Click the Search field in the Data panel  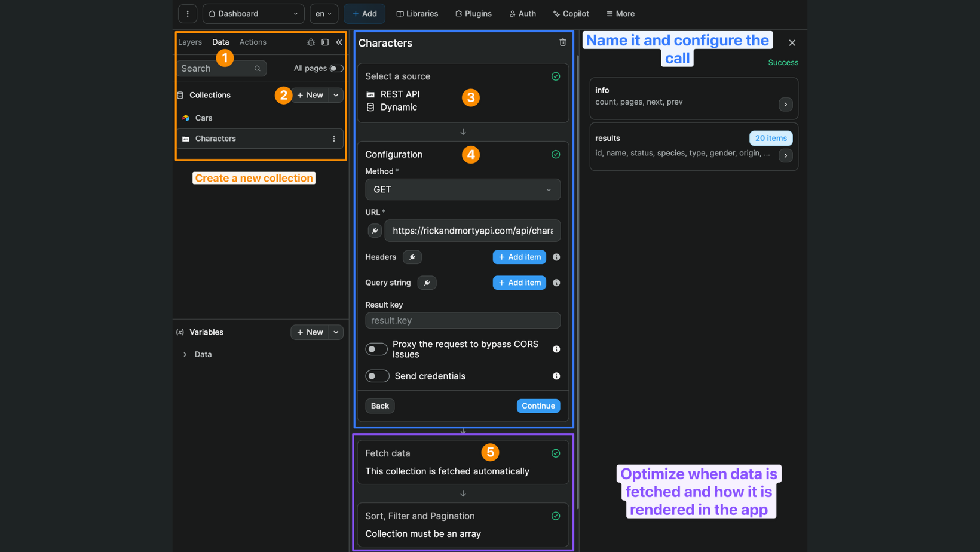(x=218, y=68)
